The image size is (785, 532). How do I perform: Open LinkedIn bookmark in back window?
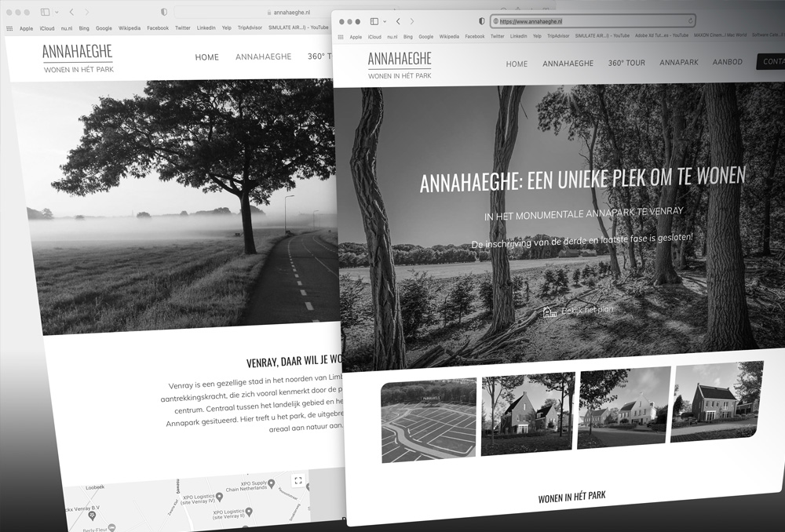click(206, 28)
